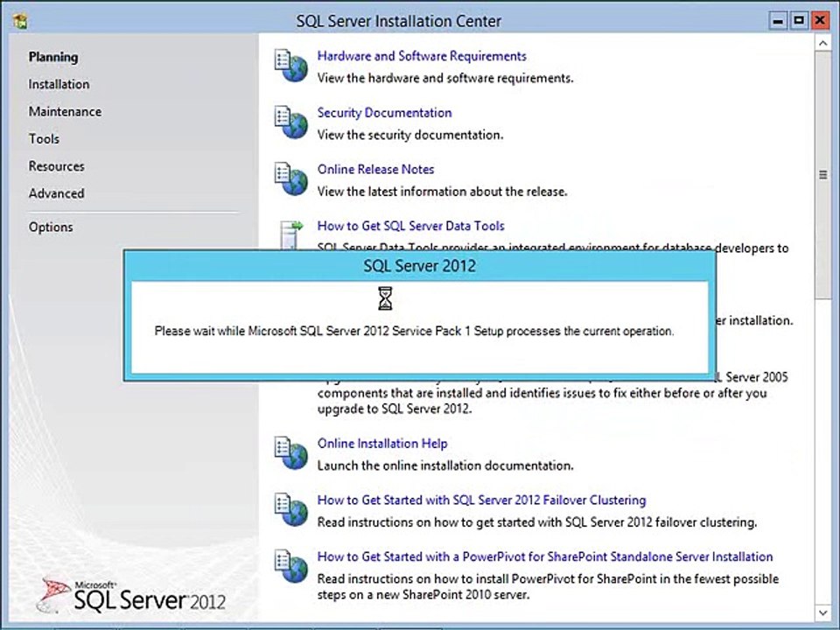Click 'View the latest information about the release.'
840x630 pixels.
click(x=442, y=192)
